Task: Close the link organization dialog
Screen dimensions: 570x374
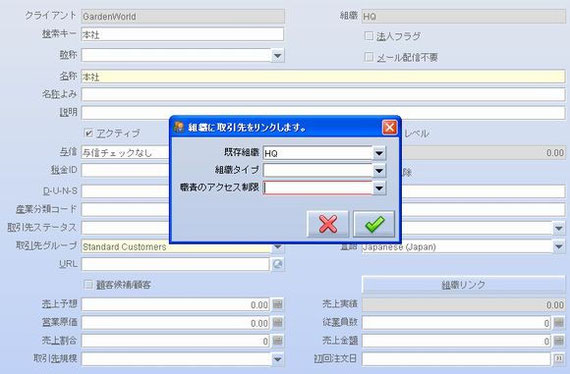Action: (x=389, y=128)
